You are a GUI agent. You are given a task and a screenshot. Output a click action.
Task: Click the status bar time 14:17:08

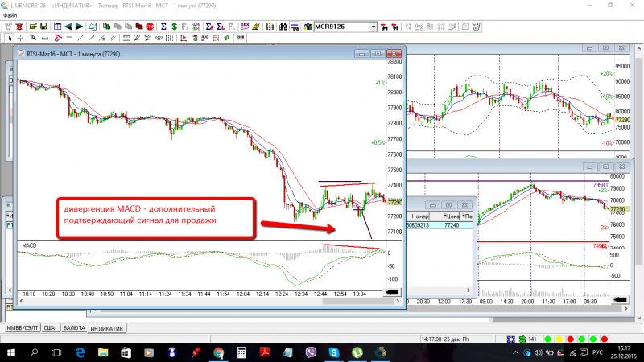click(x=431, y=339)
